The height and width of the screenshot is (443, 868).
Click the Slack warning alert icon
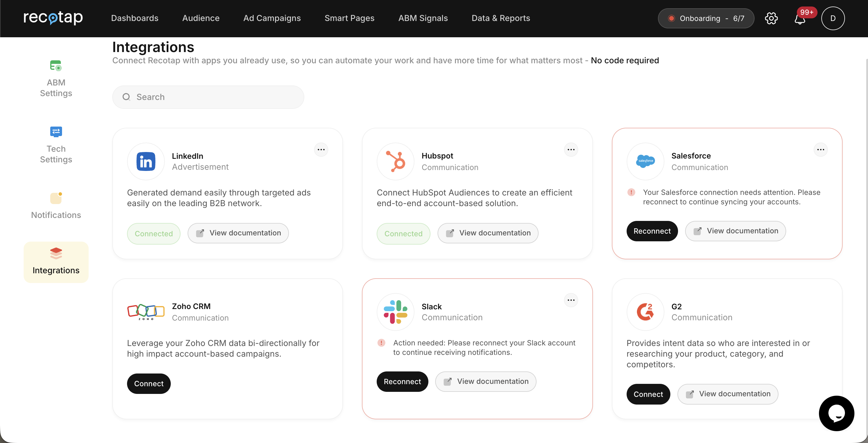click(x=381, y=343)
